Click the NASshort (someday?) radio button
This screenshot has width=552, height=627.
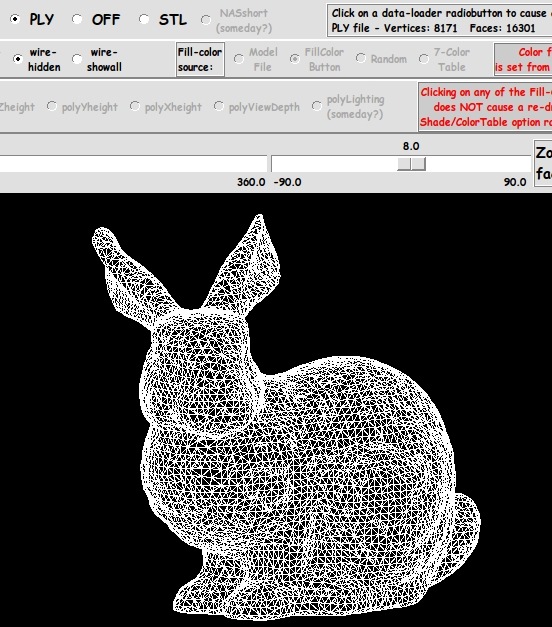(x=206, y=20)
